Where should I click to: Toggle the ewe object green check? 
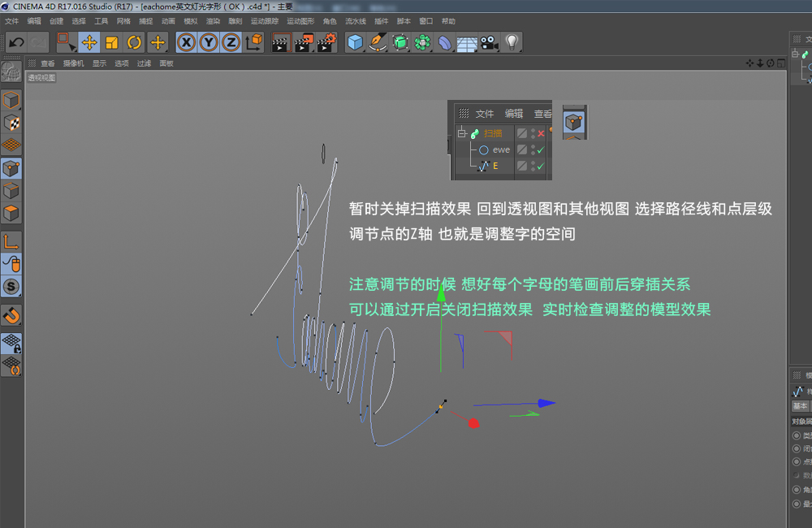pyautogui.click(x=541, y=149)
